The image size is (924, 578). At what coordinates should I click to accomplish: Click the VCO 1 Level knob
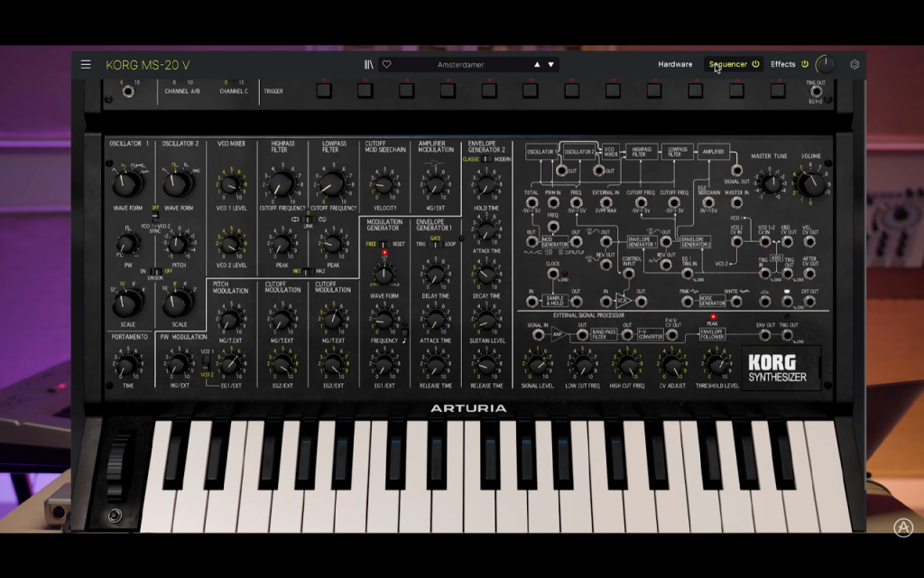(x=230, y=186)
